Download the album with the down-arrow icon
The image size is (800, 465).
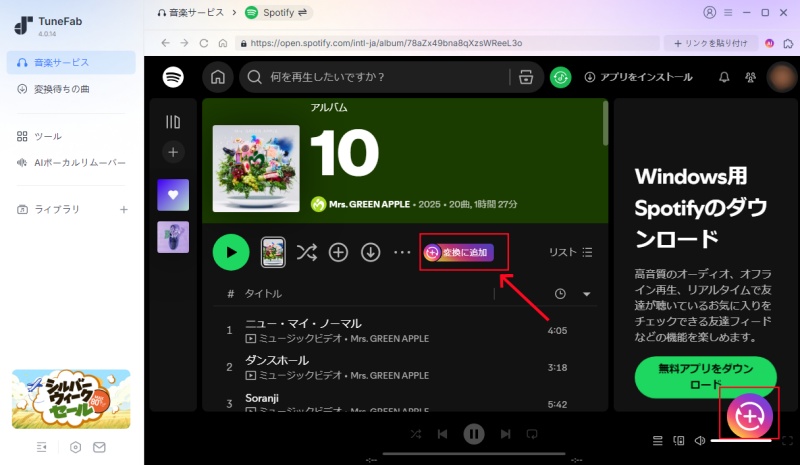[370, 252]
